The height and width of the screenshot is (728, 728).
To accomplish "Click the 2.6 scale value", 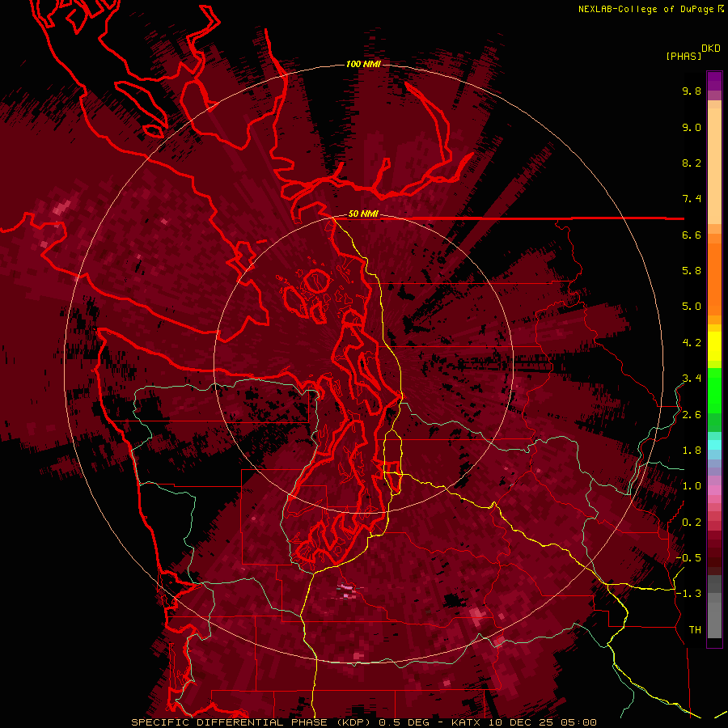I will click(692, 415).
